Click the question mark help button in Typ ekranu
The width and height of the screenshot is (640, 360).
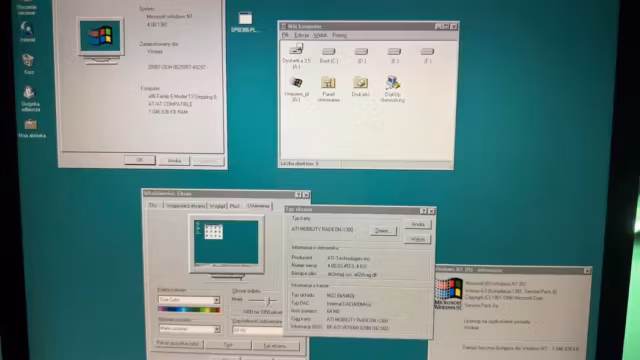tap(423, 211)
